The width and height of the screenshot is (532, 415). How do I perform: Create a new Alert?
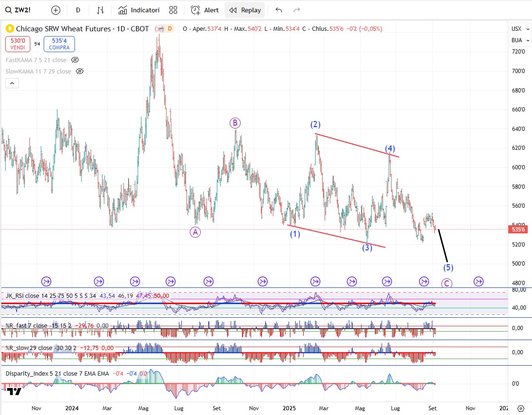tap(205, 10)
